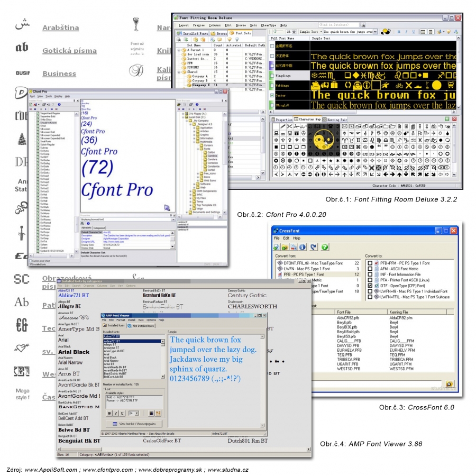Click first icon in Font Sets toolbar
The height and width of the screenshot is (476, 476).
click(x=179, y=40)
